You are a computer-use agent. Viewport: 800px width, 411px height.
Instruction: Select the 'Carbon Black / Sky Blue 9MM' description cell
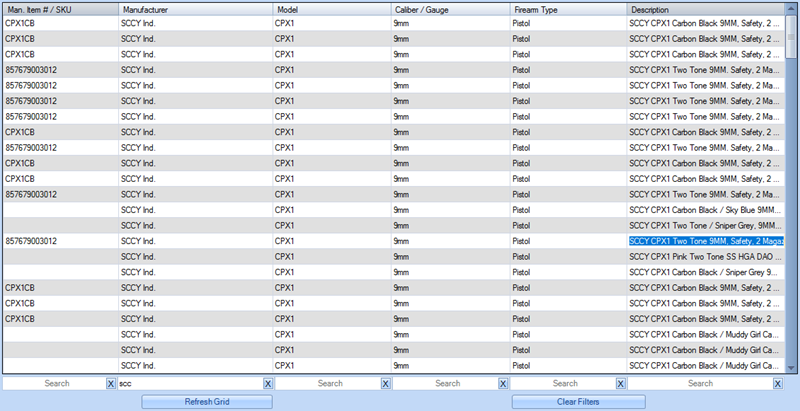tap(706, 210)
